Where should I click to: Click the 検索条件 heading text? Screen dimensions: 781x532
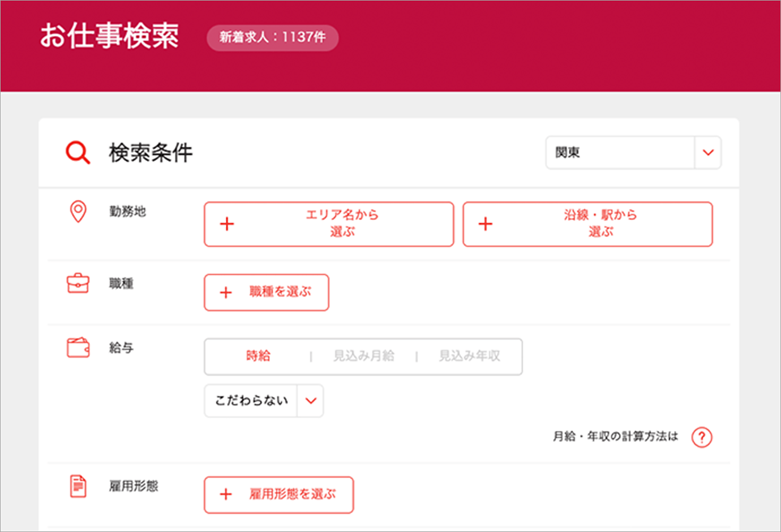[151, 153]
